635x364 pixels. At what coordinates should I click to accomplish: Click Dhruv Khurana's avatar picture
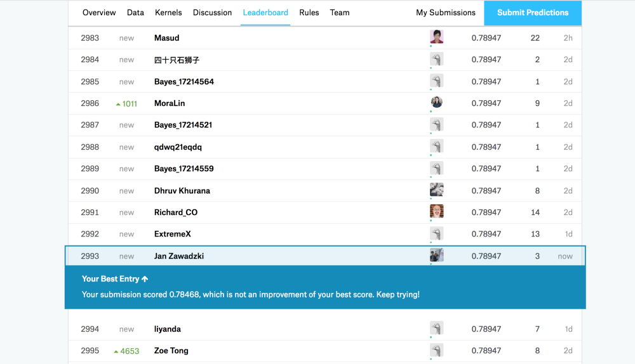[x=436, y=190]
